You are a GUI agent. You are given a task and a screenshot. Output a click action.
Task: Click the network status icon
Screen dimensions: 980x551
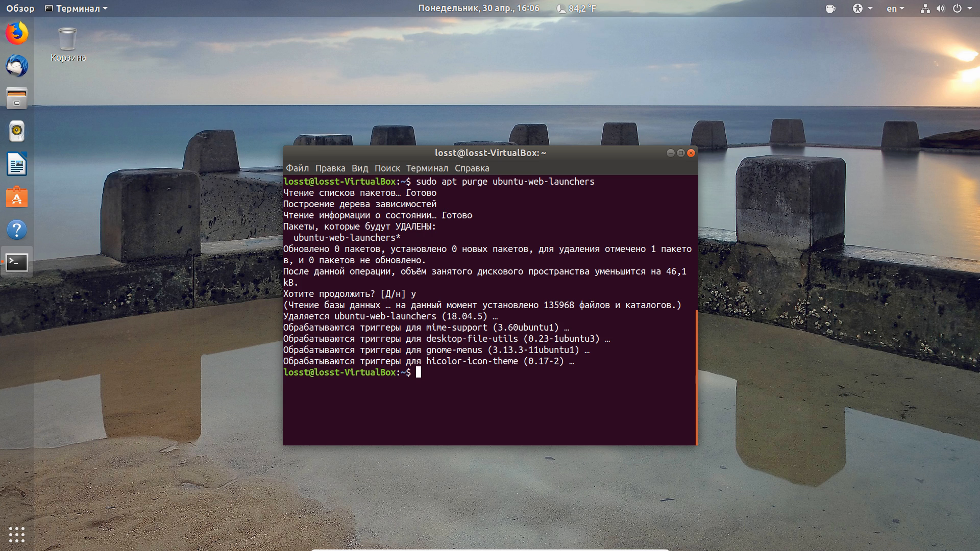pos(925,8)
